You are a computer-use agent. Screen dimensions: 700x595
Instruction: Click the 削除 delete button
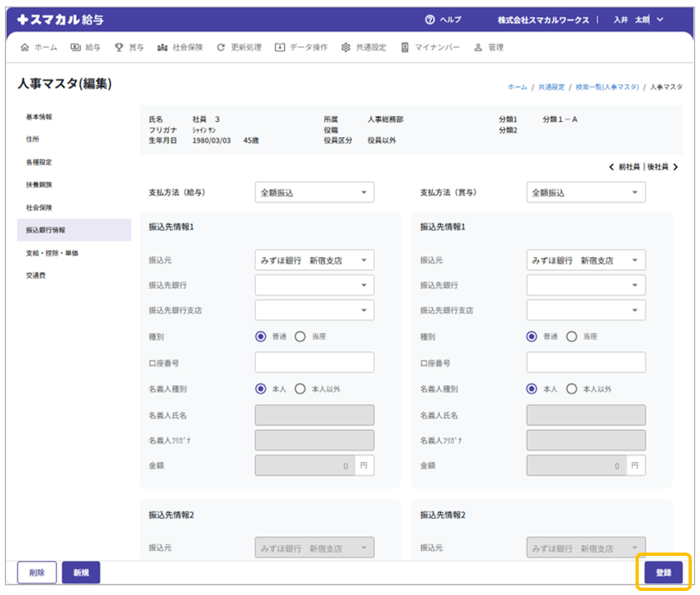tap(37, 573)
